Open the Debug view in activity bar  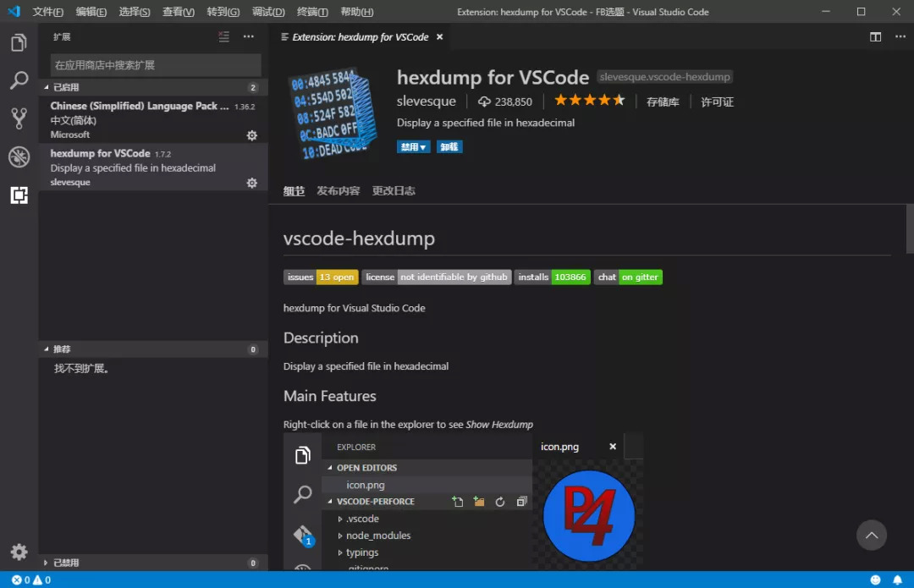[19, 157]
